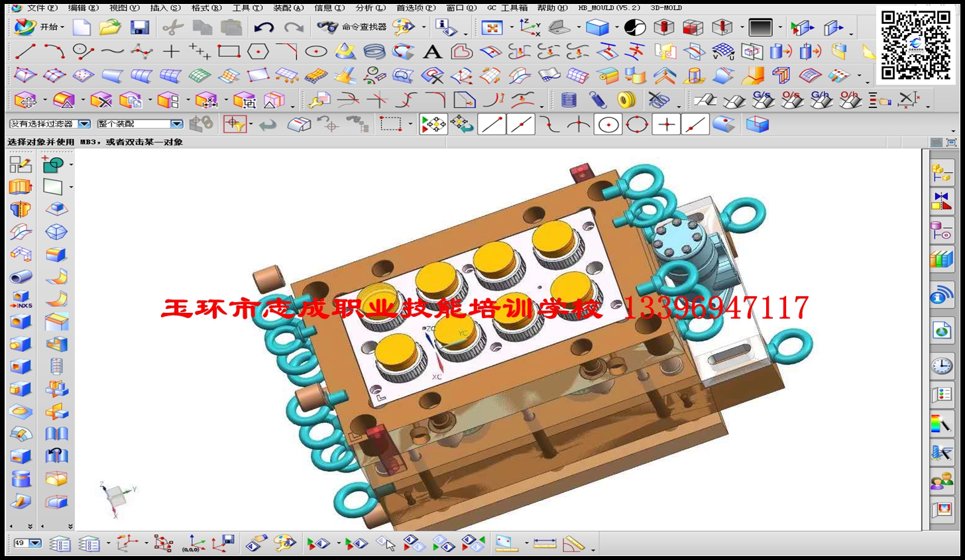The height and width of the screenshot is (560, 965).
Task: Open the layer number 49 dropdown
Action: (x=35, y=543)
